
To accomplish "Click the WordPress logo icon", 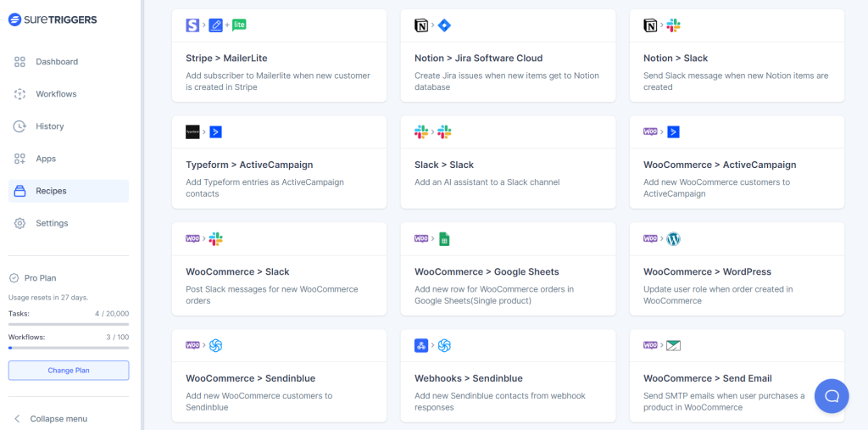I will coord(674,239).
